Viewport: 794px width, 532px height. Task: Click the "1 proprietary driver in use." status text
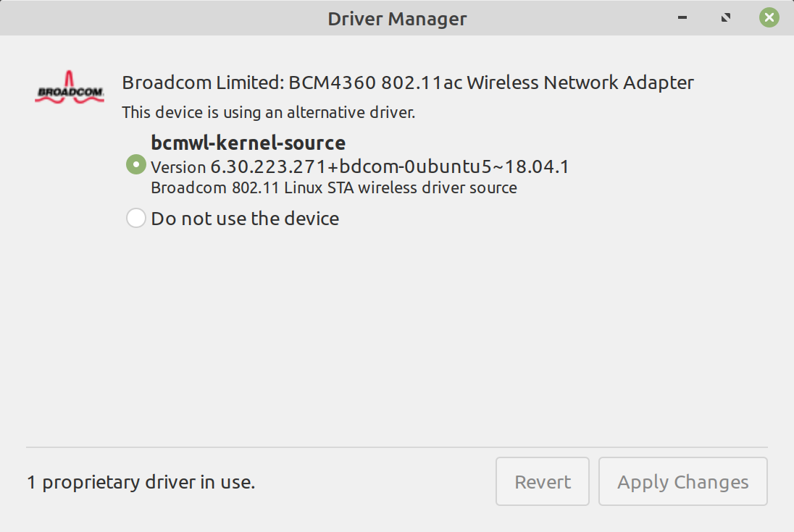pyautogui.click(x=141, y=482)
